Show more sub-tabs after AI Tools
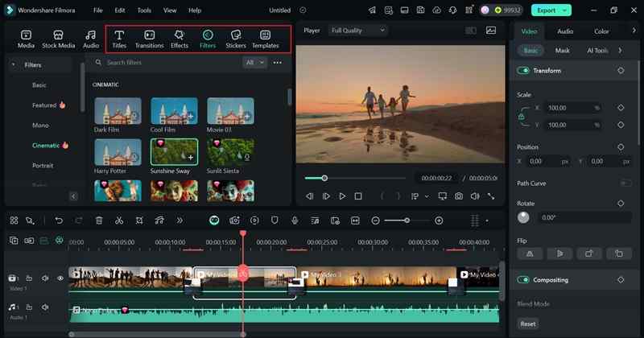Image resolution: width=644 pixels, height=338 pixels. click(620, 50)
